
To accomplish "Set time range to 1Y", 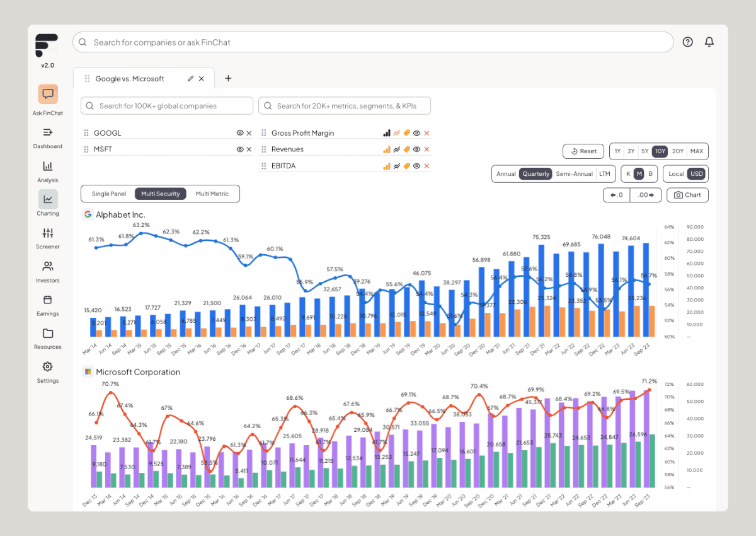I will pos(617,151).
